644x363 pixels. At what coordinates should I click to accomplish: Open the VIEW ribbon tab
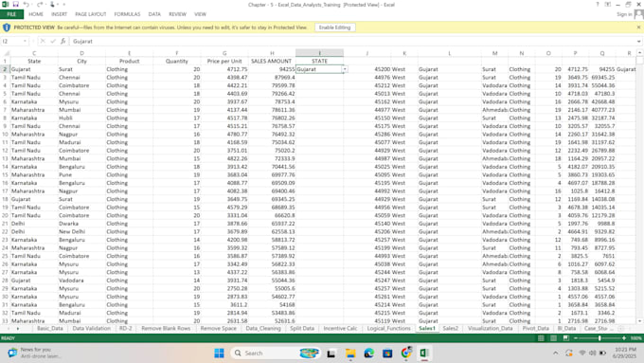tap(200, 14)
